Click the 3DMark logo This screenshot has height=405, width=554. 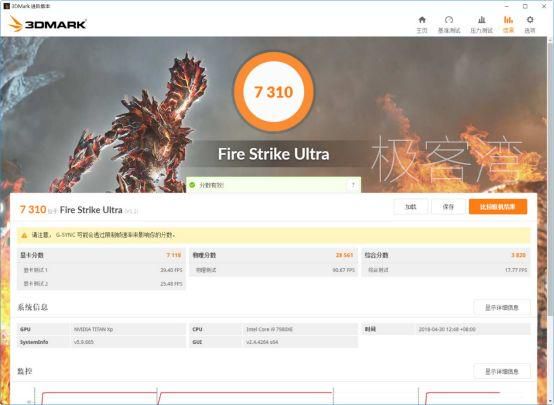[47, 24]
